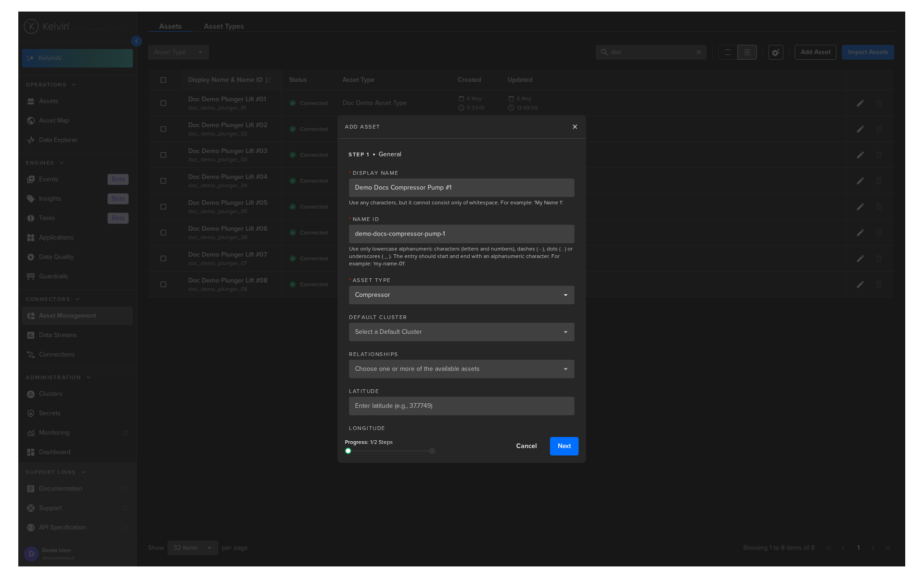
Task: Open Events icon in sidebar
Action: [31, 179]
